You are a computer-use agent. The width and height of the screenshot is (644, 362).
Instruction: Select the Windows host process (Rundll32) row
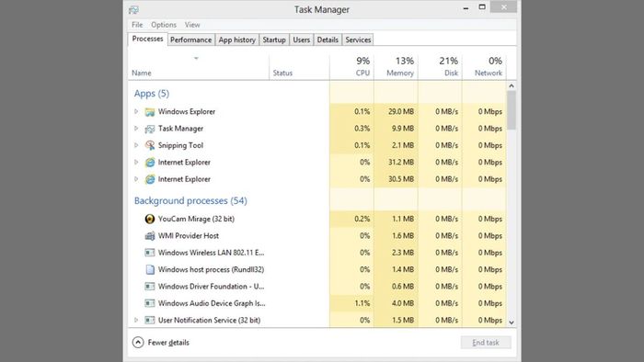coord(317,269)
